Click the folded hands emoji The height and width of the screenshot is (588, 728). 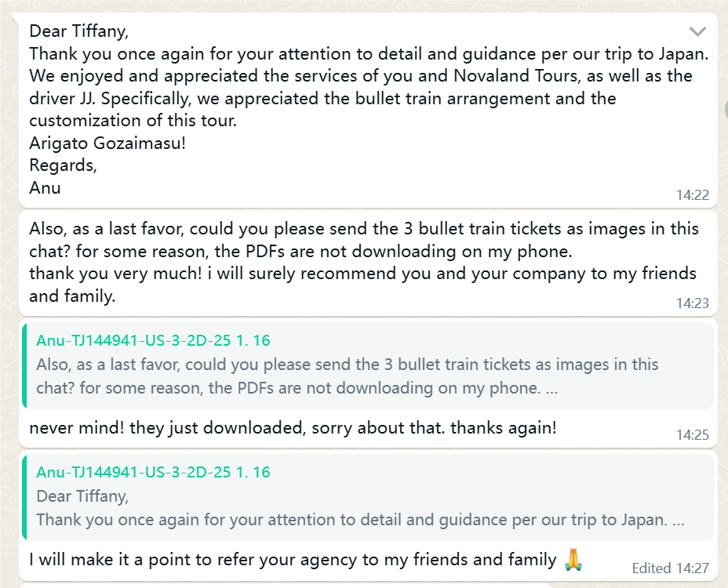(x=573, y=559)
